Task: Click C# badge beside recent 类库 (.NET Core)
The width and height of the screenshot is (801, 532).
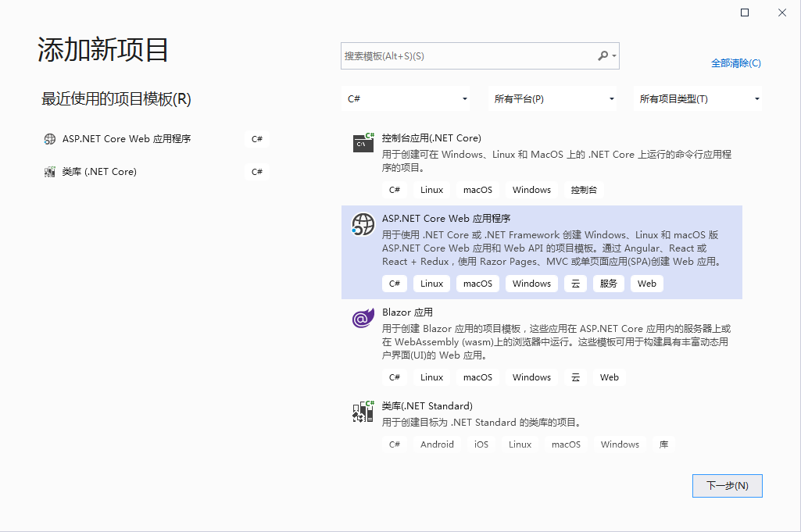Action: click(x=257, y=172)
